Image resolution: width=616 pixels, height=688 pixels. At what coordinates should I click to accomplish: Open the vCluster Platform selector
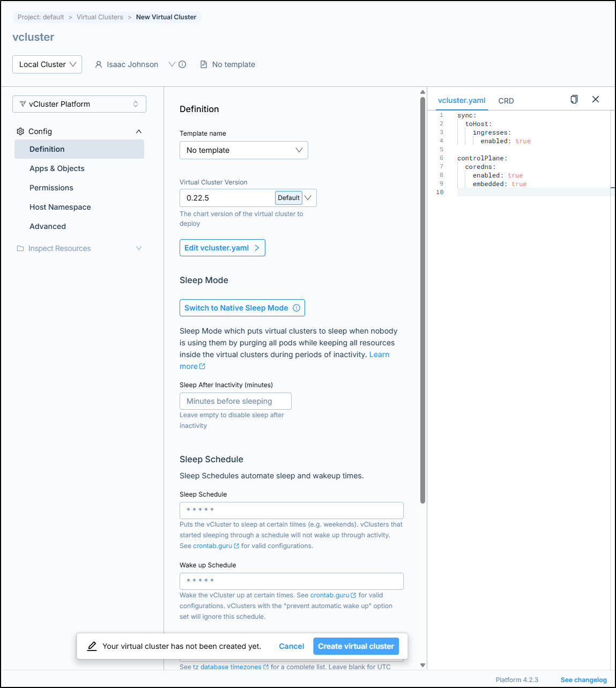[79, 104]
